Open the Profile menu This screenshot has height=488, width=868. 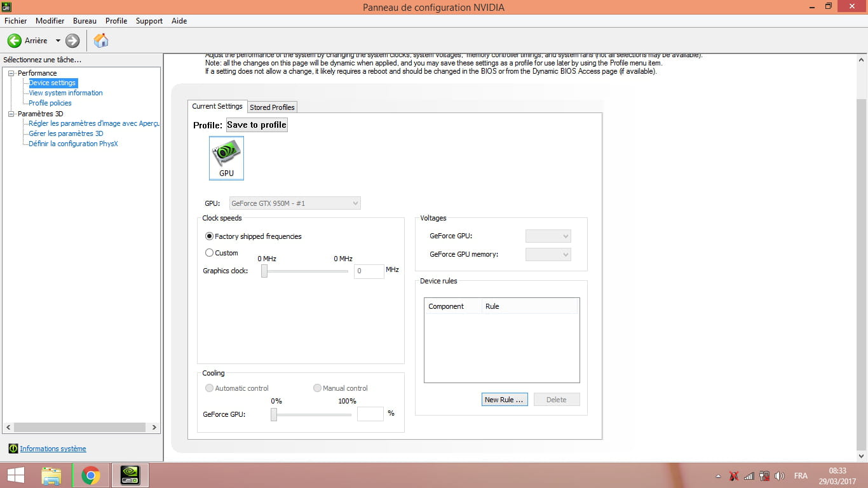pos(116,21)
